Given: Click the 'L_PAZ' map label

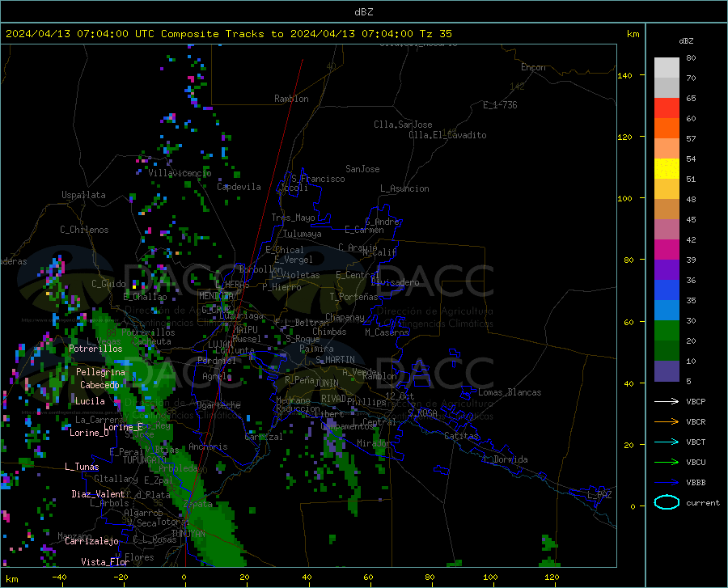Looking at the screenshot, I should (x=599, y=495).
